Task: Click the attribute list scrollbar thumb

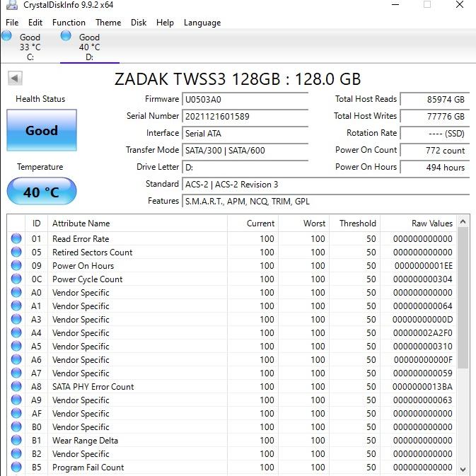Action: click(x=463, y=298)
